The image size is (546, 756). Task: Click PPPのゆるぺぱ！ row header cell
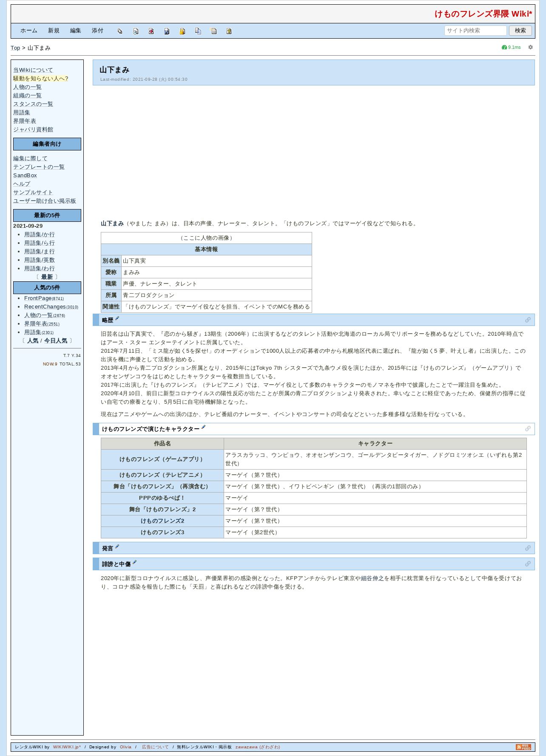162,498
